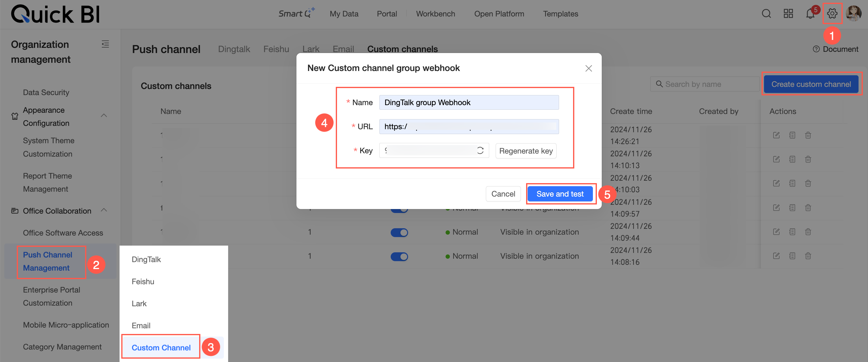The width and height of the screenshot is (868, 362).
Task: Toggle the switch in the last table row
Action: (x=399, y=257)
